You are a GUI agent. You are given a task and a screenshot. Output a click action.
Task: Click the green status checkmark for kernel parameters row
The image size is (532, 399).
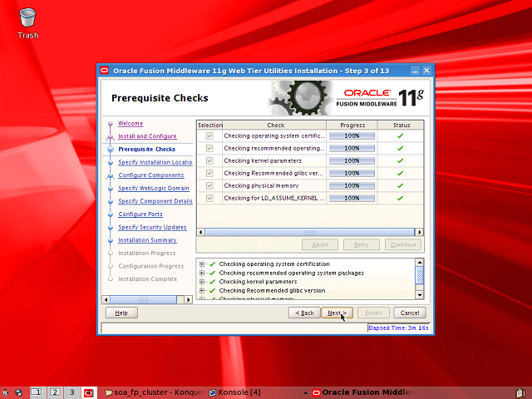coord(401,160)
